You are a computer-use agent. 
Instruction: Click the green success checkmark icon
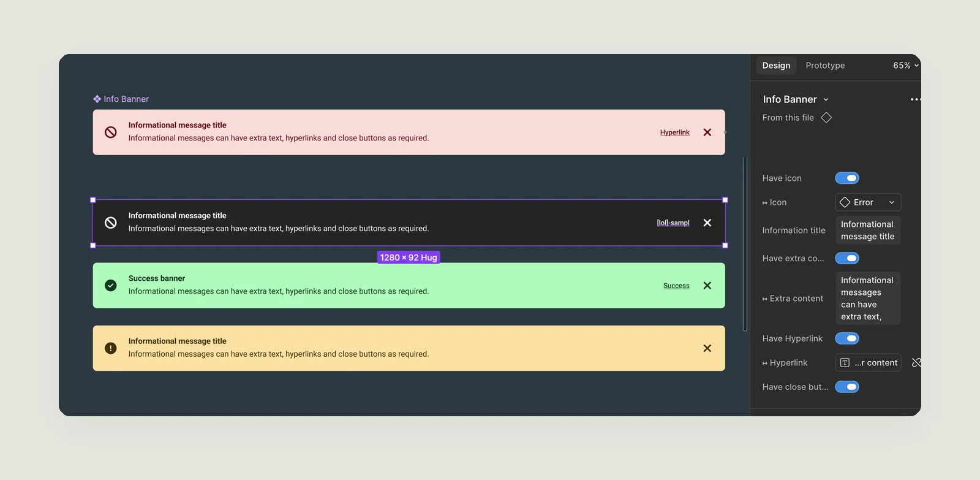(111, 286)
